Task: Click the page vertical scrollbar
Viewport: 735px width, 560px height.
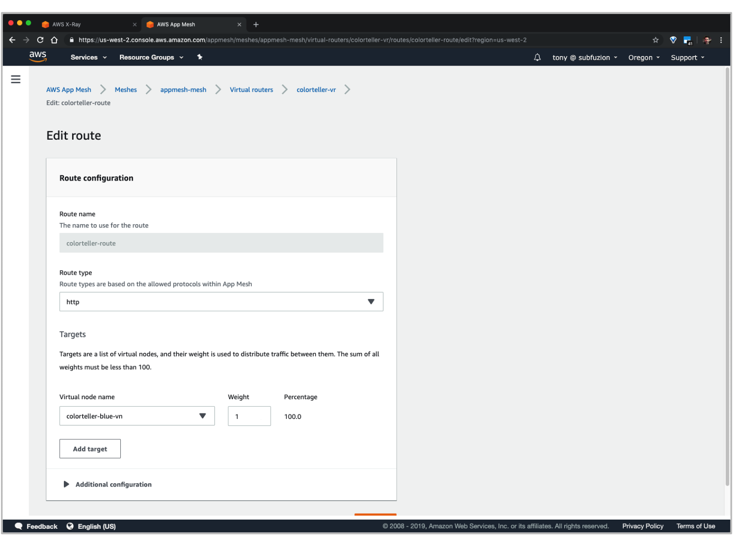Action: [x=727, y=276]
